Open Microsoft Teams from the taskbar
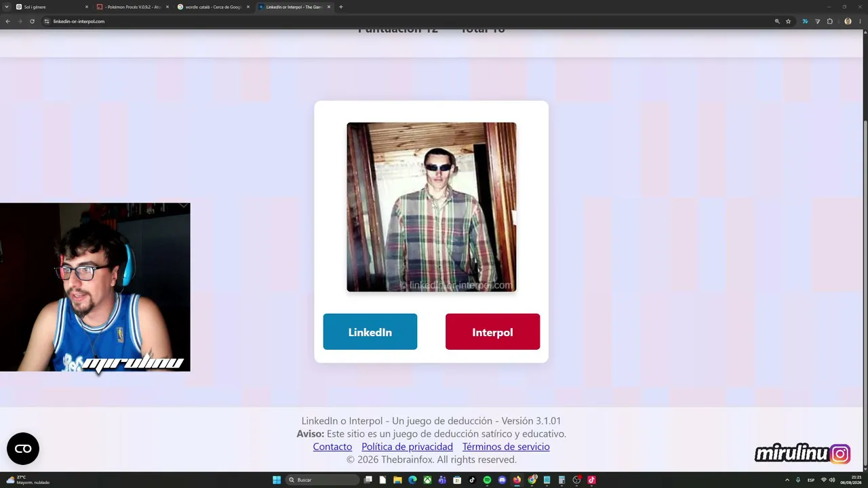 (442, 480)
